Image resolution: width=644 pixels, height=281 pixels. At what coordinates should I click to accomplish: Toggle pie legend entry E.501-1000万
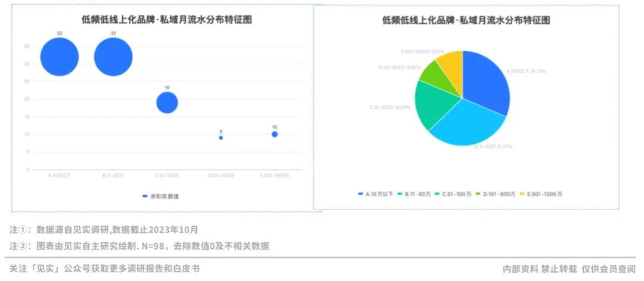point(541,193)
